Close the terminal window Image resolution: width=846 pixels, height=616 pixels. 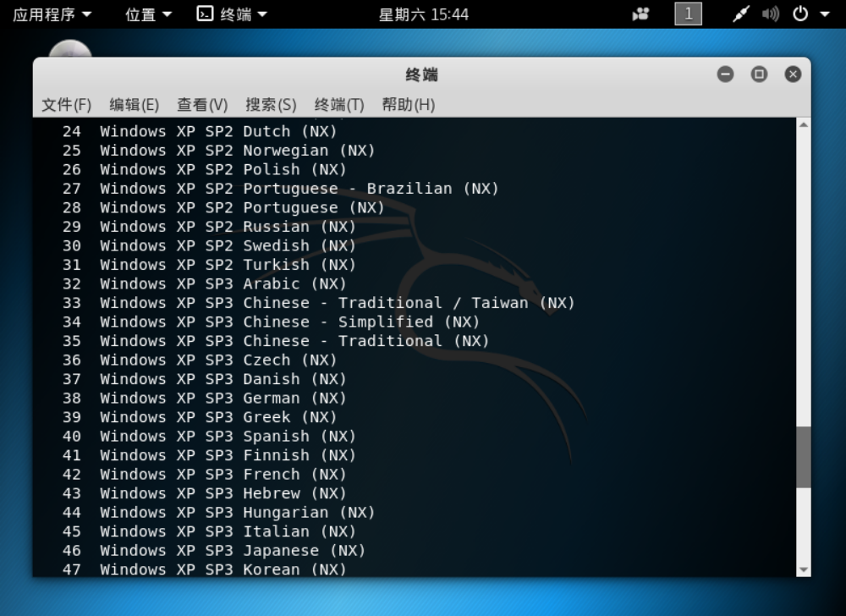(x=793, y=74)
